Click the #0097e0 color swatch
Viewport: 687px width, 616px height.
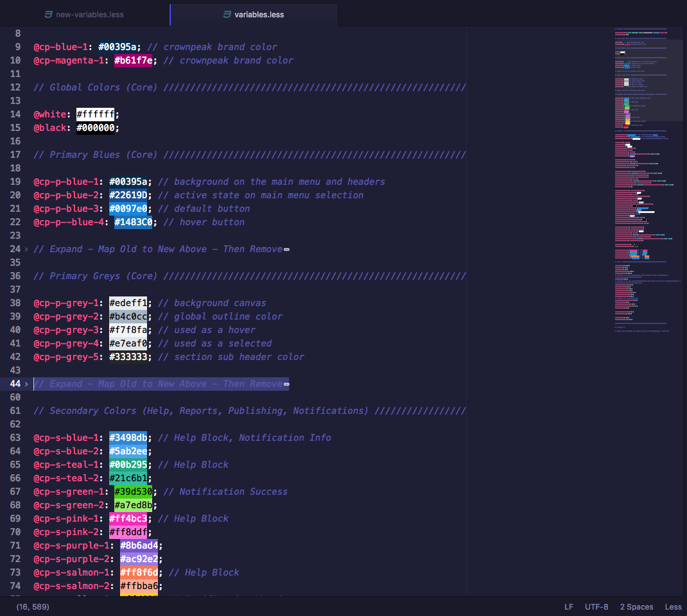pyautogui.click(x=128, y=209)
